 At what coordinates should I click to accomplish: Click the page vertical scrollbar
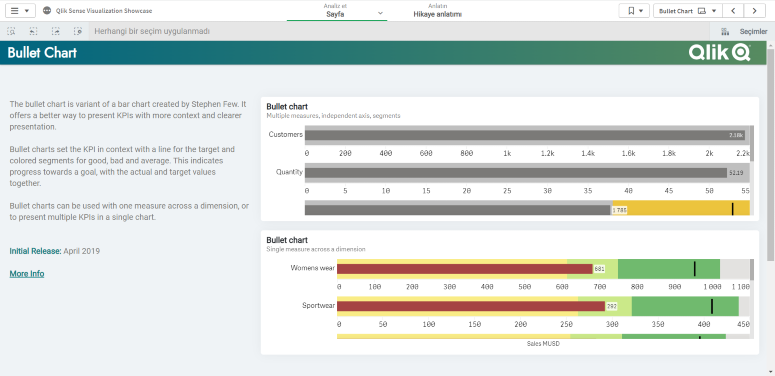[771, 154]
